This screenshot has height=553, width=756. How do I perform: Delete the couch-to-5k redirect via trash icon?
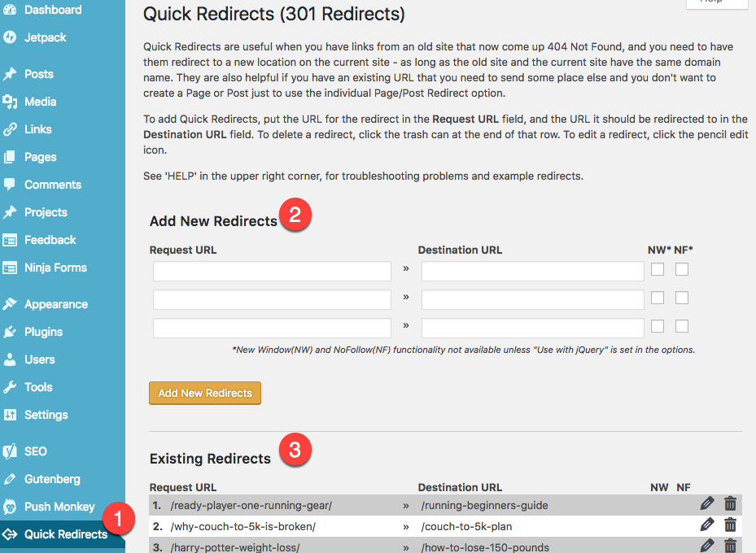[x=730, y=524]
